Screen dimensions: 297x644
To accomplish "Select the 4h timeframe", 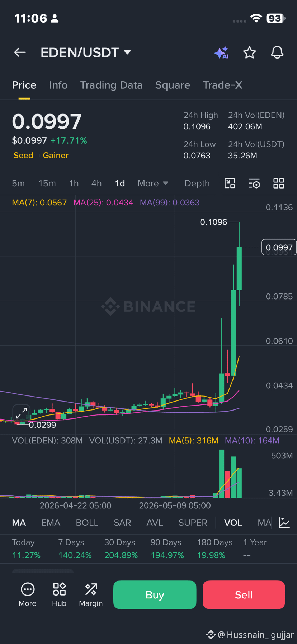I will (96, 183).
